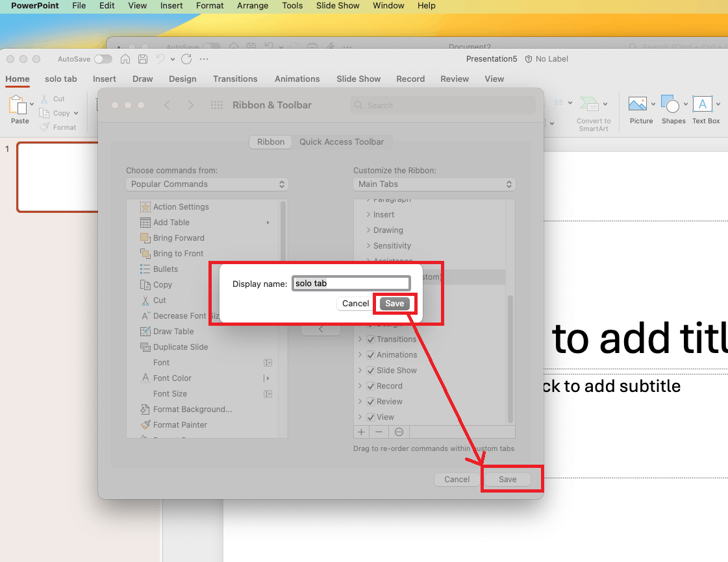
Task: Open the Design ribbon tab
Action: coord(182,79)
